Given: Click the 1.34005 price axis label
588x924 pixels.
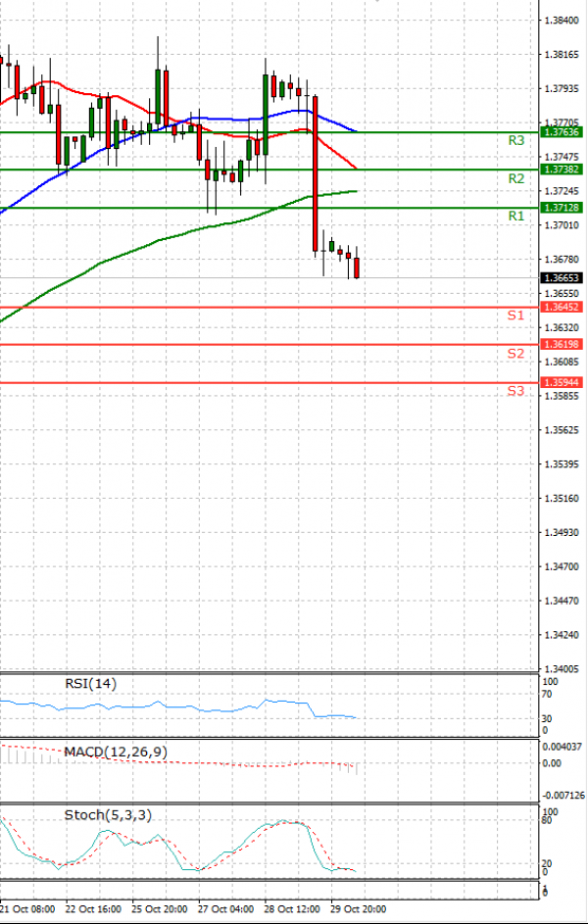Looking at the screenshot, I should pos(561,669).
